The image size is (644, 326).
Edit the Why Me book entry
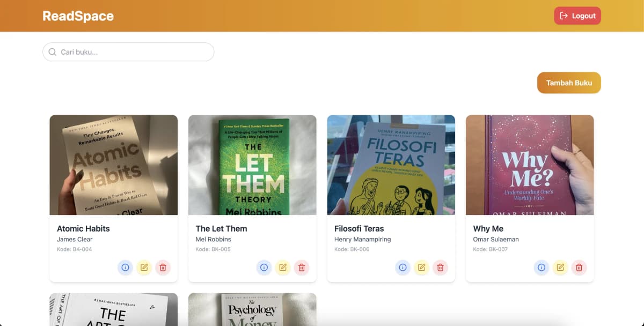[x=560, y=267]
